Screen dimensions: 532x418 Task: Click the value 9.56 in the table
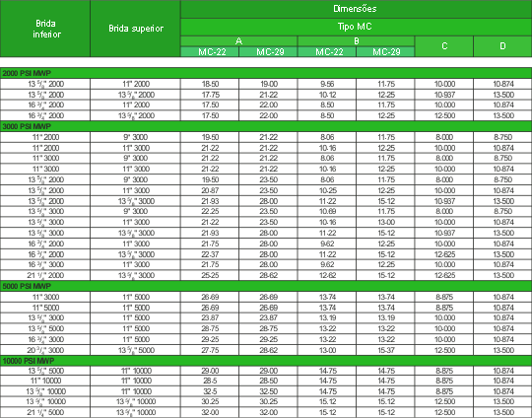(327, 84)
